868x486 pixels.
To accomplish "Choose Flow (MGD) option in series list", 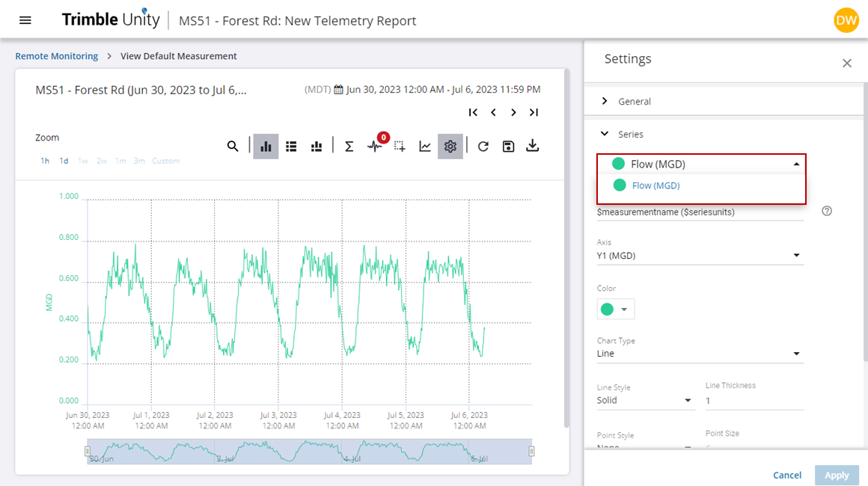I will 655,185.
